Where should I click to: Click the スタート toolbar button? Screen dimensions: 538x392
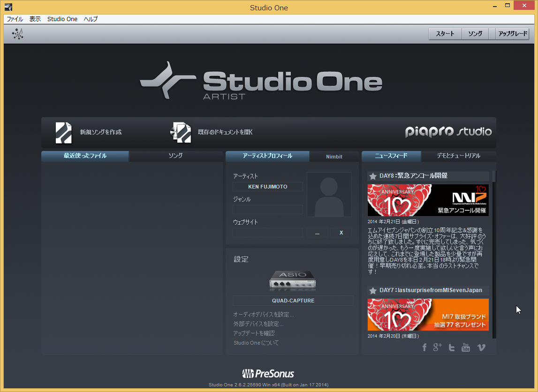click(x=445, y=34)
